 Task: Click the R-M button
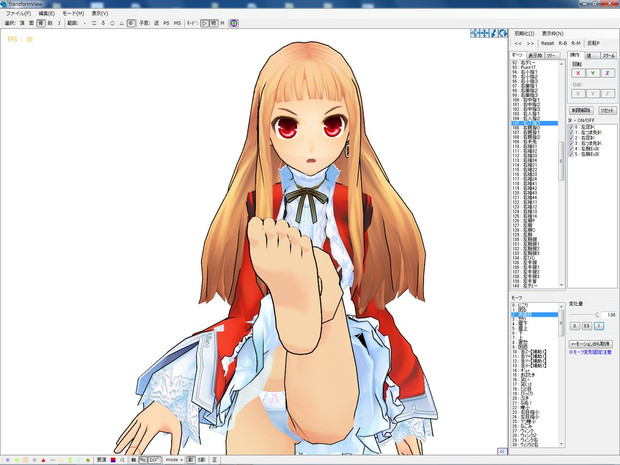pyautogui.click(x=576, y=43)
